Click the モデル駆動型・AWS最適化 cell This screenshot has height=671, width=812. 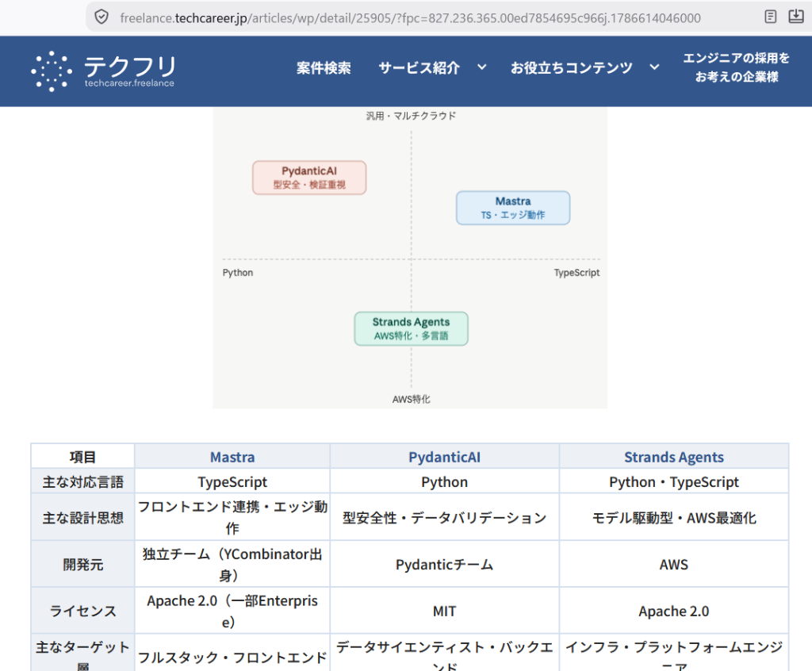674,517
